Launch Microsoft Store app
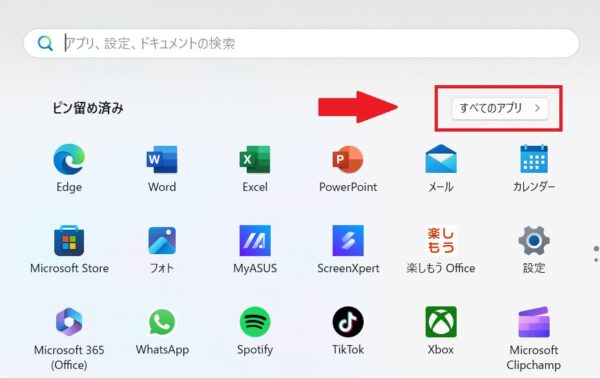 click(69, 241)
